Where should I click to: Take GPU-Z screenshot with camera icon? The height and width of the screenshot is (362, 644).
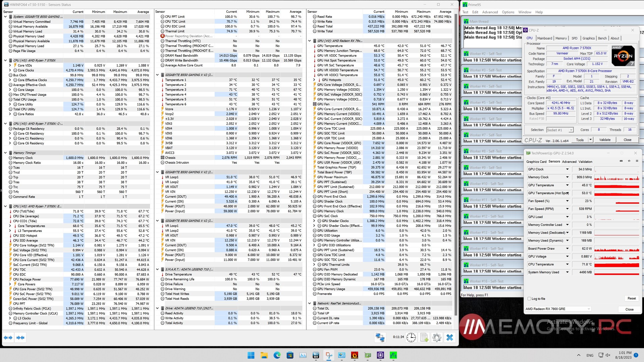tap(621, 161)
